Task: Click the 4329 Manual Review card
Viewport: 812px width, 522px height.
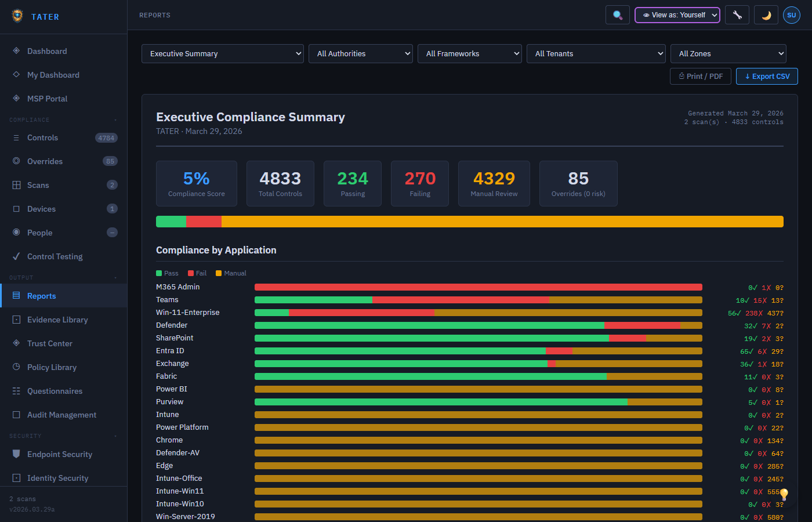Action: click(494, 184)
